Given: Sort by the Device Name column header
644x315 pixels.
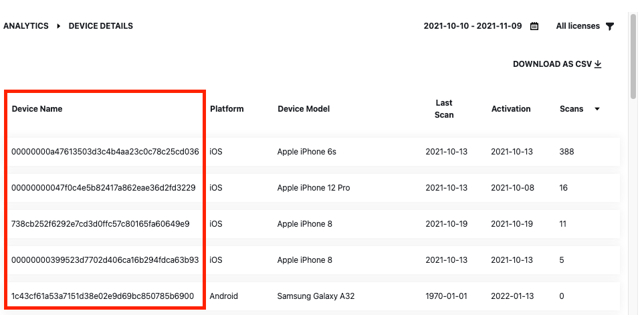Looking at the screenshot, I should (37, 109).
